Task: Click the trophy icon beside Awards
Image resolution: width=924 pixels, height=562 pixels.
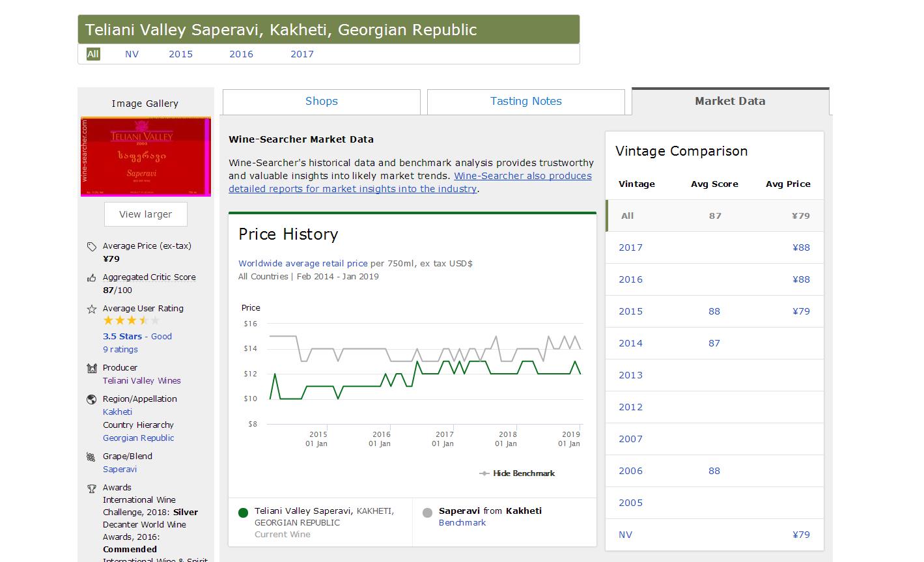Action: [x=91, y=488]
